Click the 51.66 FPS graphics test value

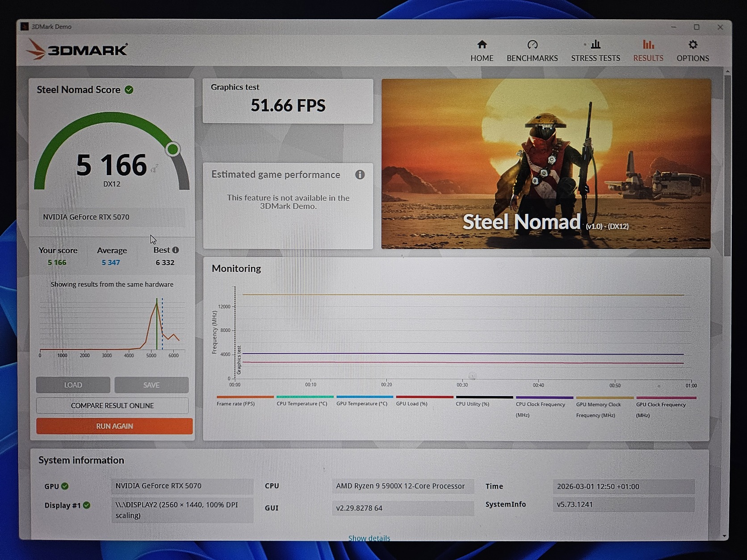(288, 106)
